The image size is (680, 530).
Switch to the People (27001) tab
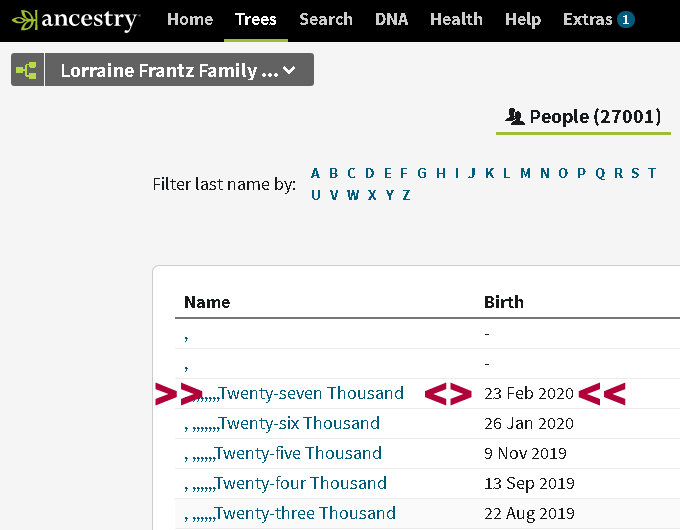coord(582,117)
